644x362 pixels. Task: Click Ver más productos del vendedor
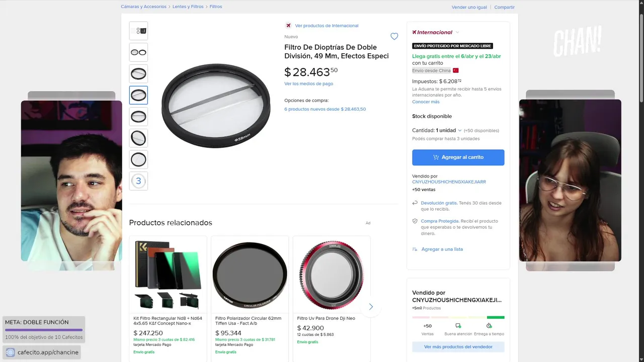458,347
